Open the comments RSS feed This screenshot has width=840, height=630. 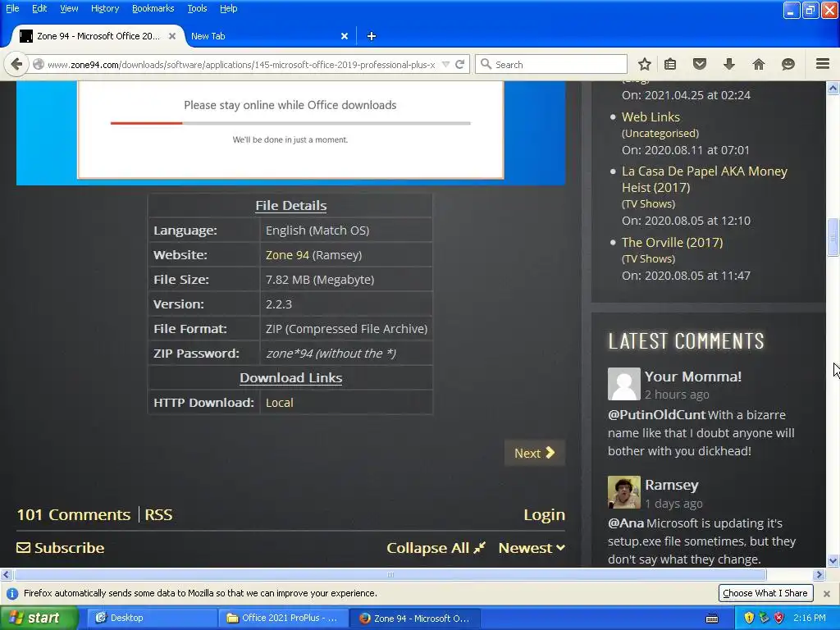pyautogui.click(x=158, y=515)
